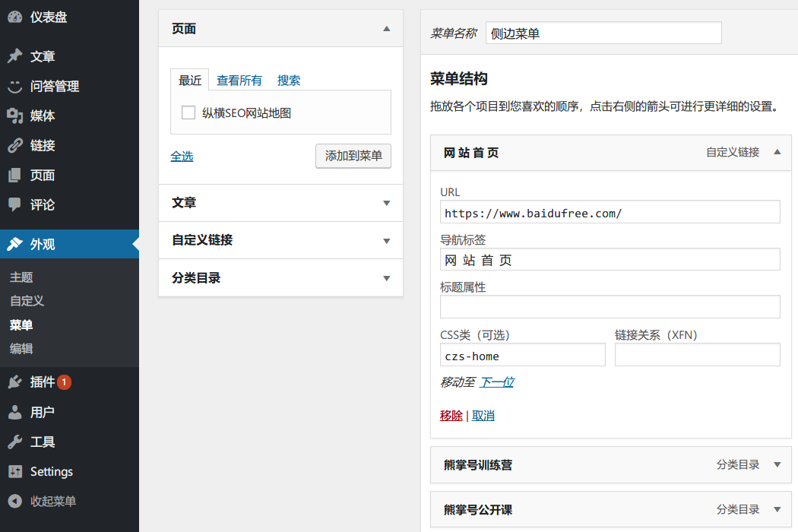Image resolution: width=798 pixels, height=532 pixels.
Task: Click the 添加到菜单 button
Action: pyautogui.click(x=353, y=156)
